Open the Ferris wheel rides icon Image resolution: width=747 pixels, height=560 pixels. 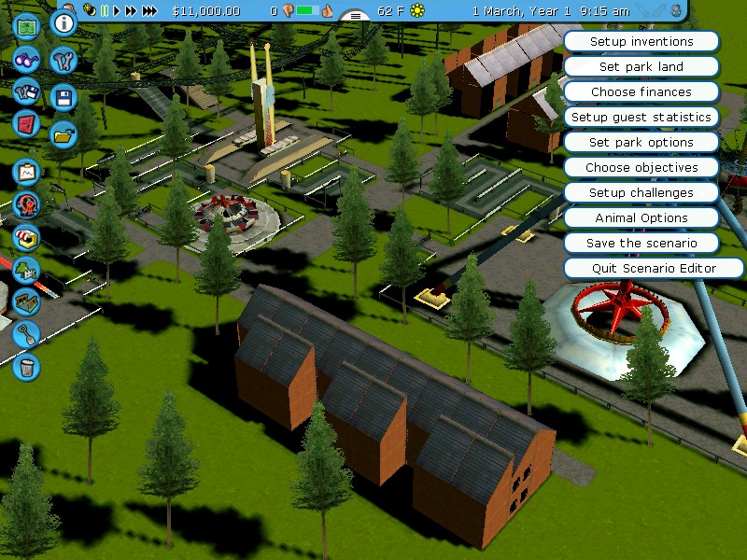[x=26, y=204]
